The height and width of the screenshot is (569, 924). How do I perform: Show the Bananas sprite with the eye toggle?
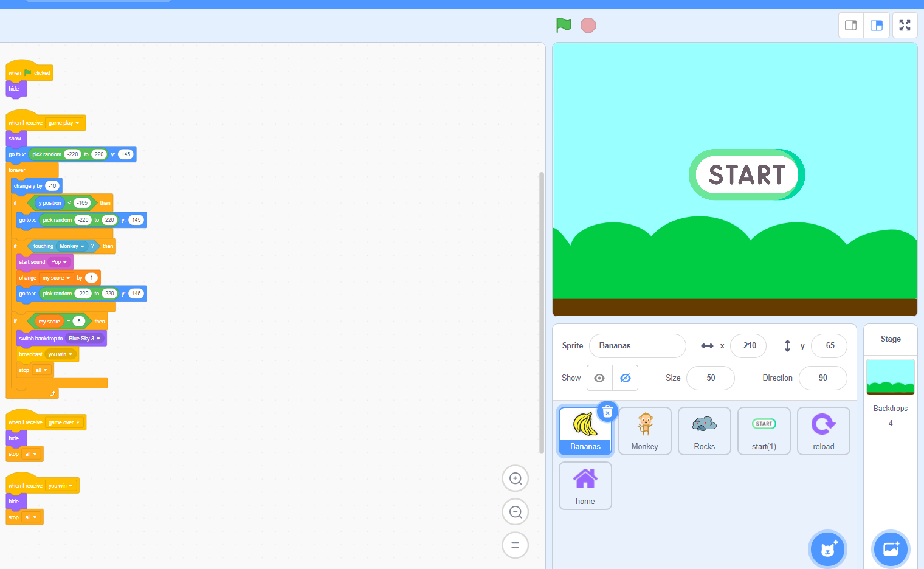click(x=599, y=378)
